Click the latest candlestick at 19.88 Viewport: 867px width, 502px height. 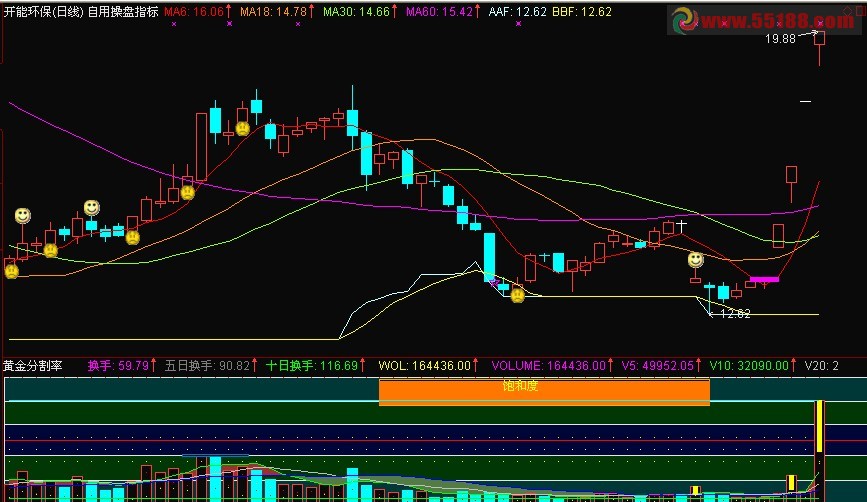[x=819, y=48]
